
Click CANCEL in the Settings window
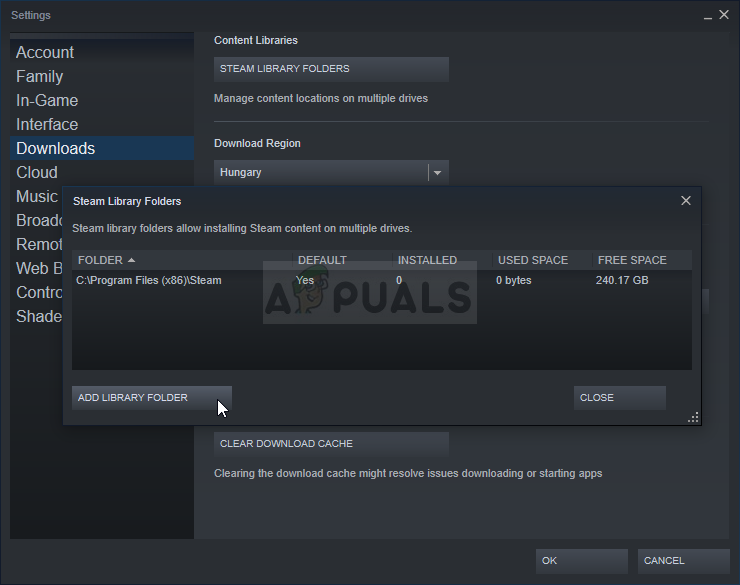click(x=683, y=560)
